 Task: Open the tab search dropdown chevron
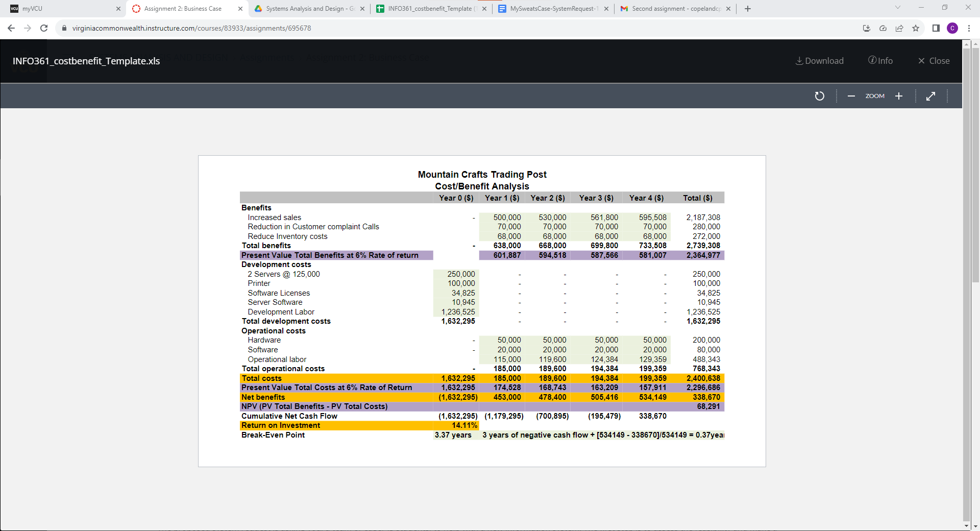(x=897, y=8)
